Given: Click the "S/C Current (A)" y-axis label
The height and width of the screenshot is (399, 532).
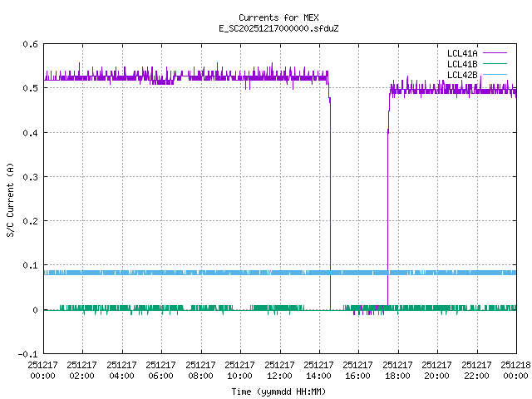Looking at the screenshot, I should 10,199.
